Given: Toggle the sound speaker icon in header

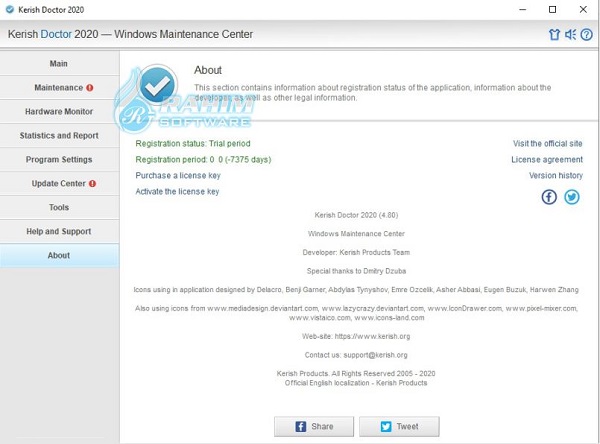Looking at the screenshot, I should 570,35.
